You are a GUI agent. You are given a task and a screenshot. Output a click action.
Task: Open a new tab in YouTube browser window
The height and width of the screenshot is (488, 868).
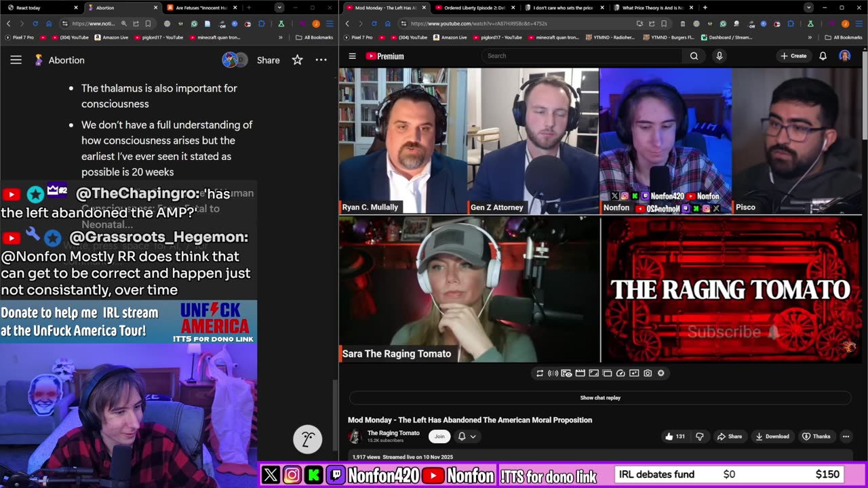coord(705,7)
